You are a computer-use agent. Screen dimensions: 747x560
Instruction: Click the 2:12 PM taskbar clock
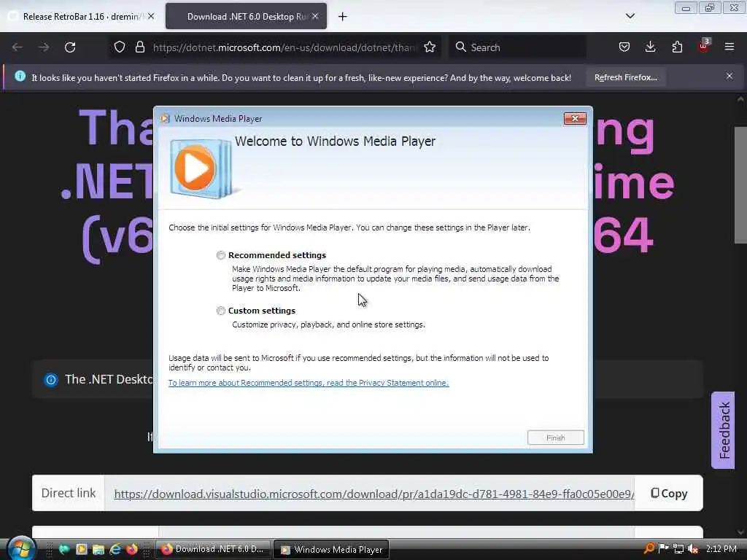pyautogui.click(x=721, y=548)
